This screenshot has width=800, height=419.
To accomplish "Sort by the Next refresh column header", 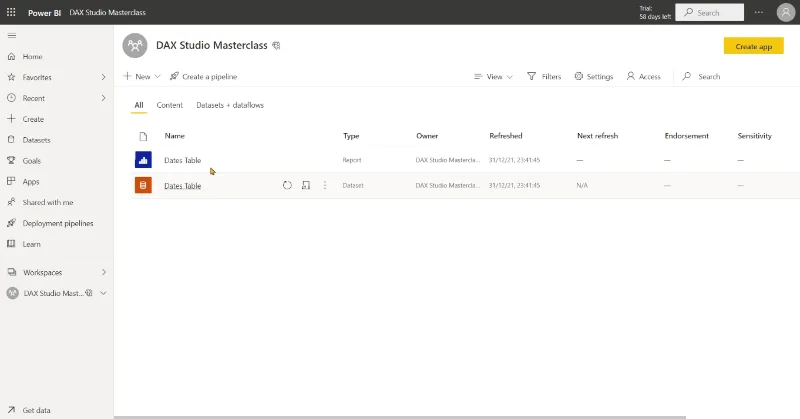I will click(597, 136).
